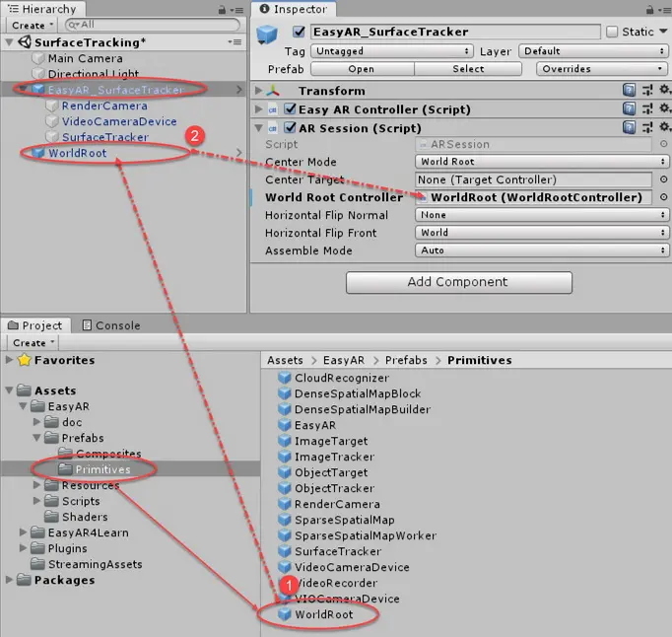This screenshot has width=672, height=637.
Task: Expand the Easy AR Controller component
Action: (258, 108)
